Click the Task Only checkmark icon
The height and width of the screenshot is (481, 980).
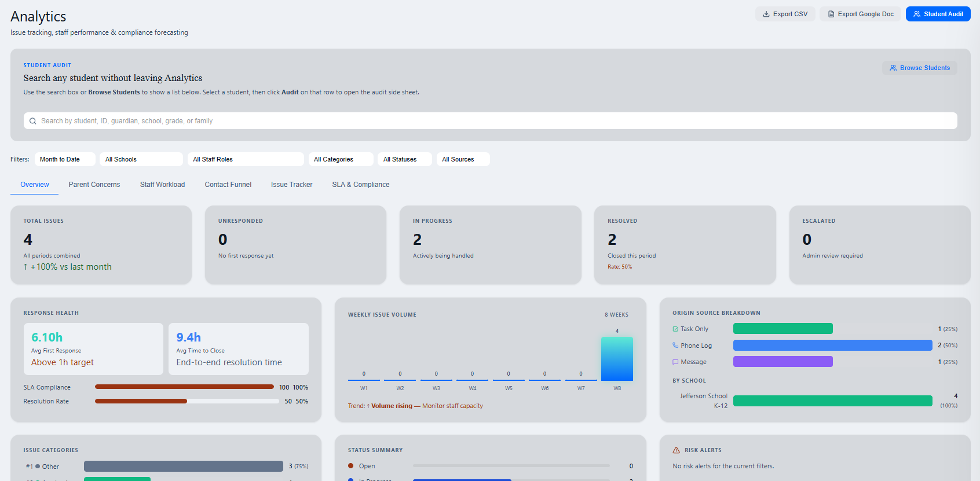click(x=675, y=329)
